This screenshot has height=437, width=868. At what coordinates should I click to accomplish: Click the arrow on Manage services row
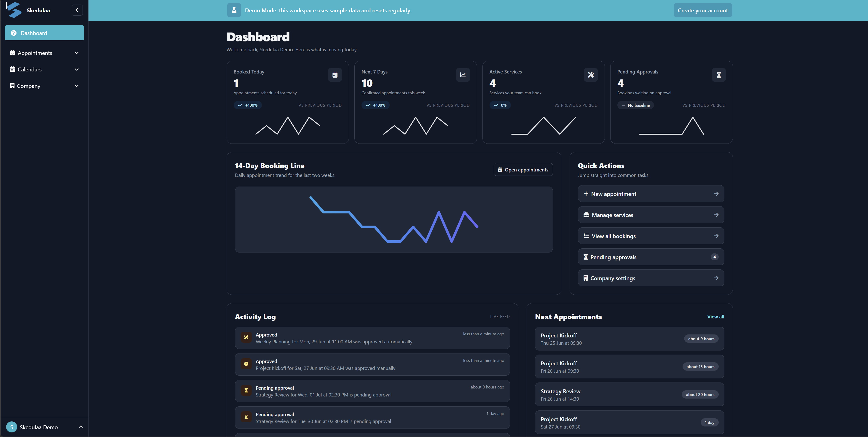pyautogui.click(x=716, y=215)
